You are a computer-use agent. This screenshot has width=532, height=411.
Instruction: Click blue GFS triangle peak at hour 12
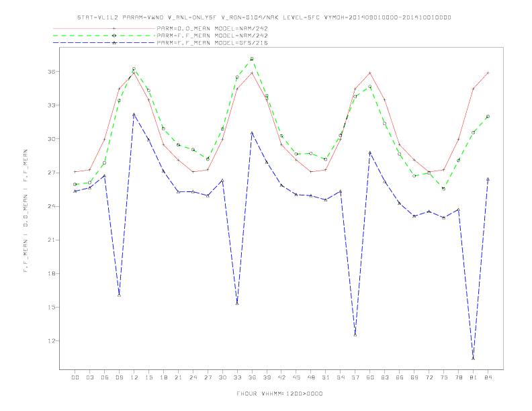click(x=134, y=115)
